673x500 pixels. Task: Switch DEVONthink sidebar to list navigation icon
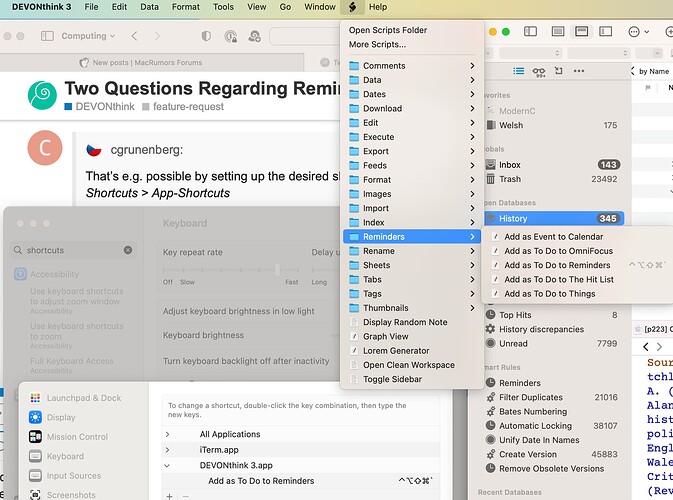[x=518, y=71]
